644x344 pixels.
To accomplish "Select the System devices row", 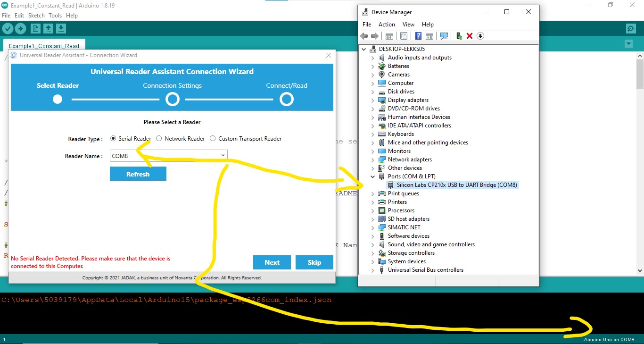I will click(406, 261).
